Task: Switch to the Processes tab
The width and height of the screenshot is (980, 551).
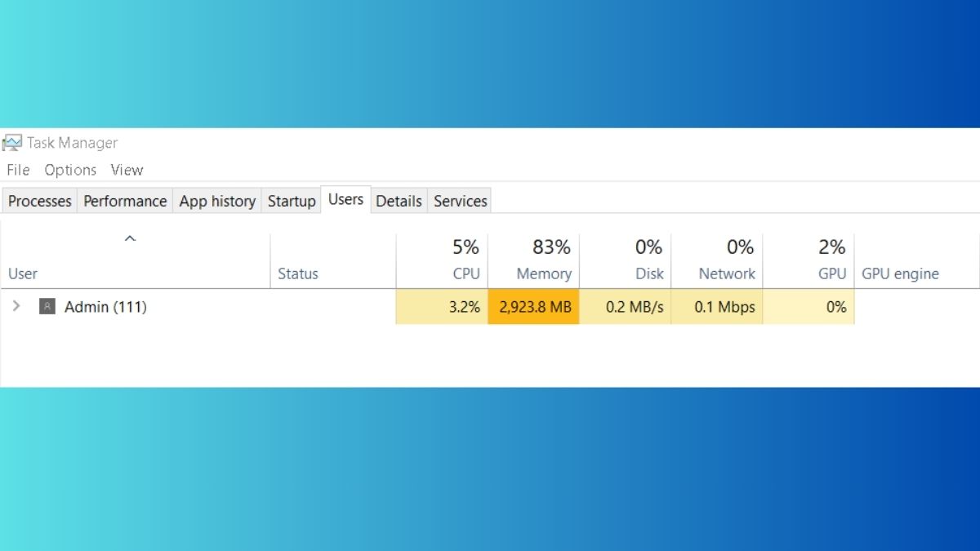Action: 38,200
